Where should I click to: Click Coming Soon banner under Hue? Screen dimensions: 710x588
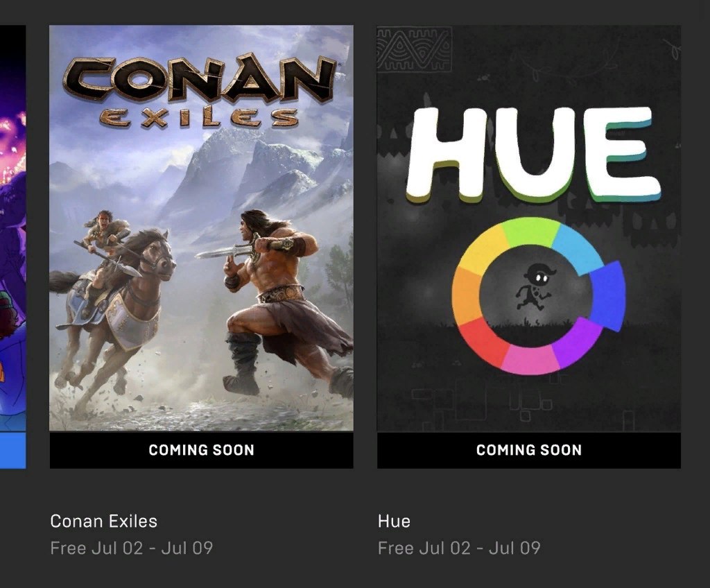click(x=528, y=450)
